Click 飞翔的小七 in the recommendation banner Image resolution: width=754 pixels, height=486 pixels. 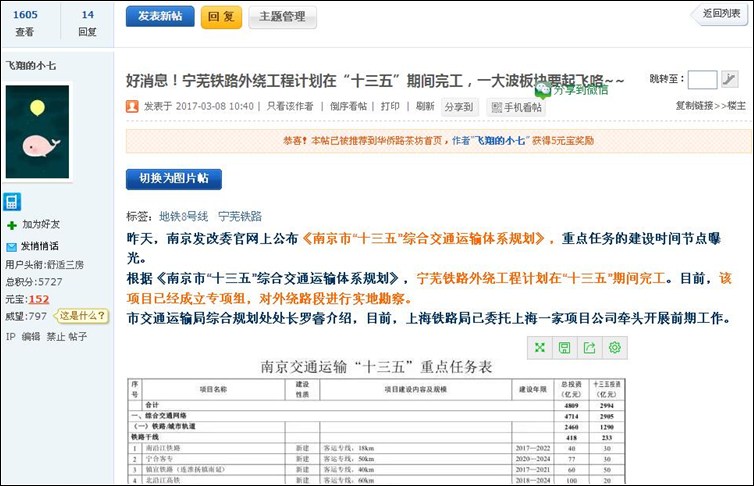tap(499, 140)
